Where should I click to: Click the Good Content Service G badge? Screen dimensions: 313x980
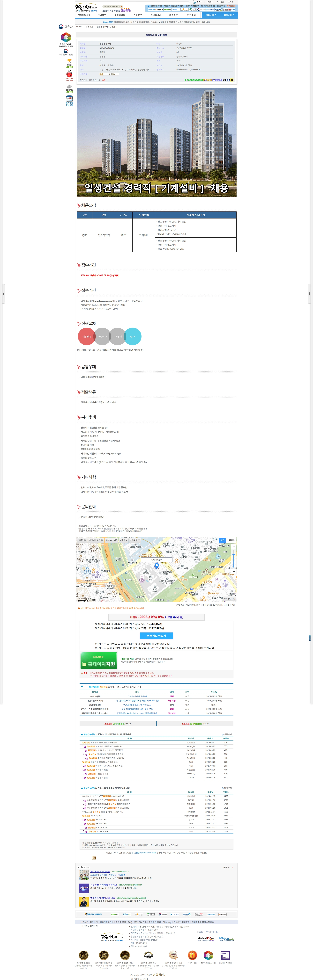click(x=66, y=40)
